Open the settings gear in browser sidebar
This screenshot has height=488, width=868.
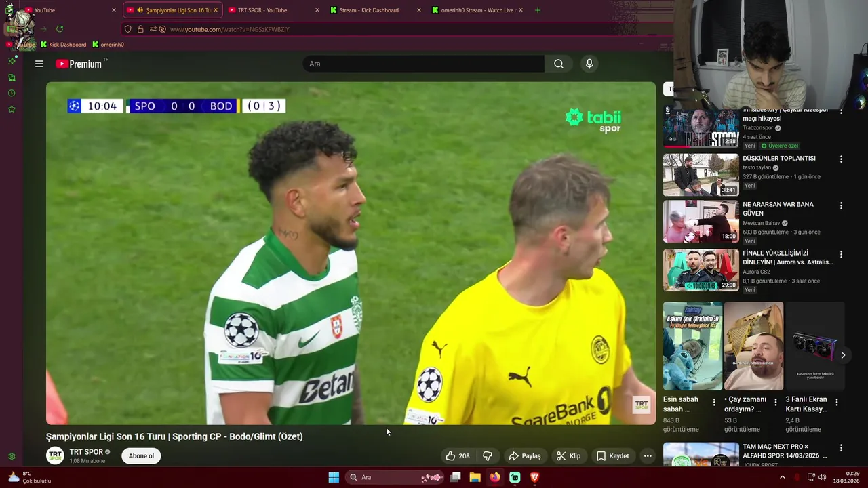coord(12,457)
